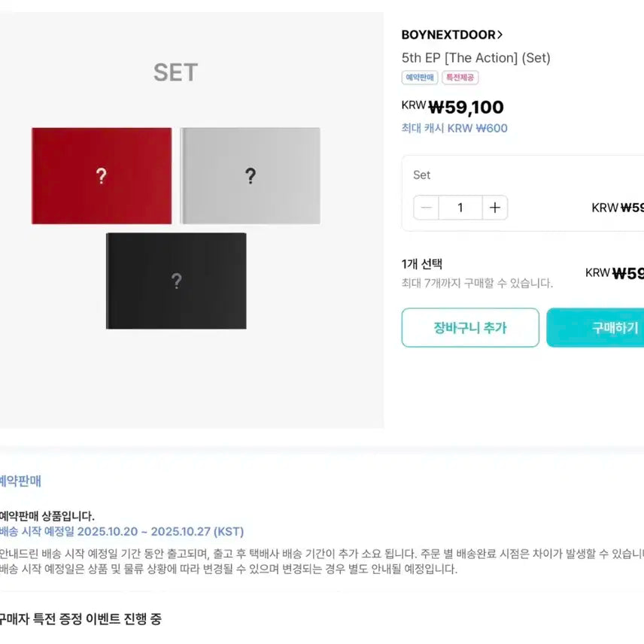
Task: Click the minus icon to decrease quantity
Action: pos(426,208)
